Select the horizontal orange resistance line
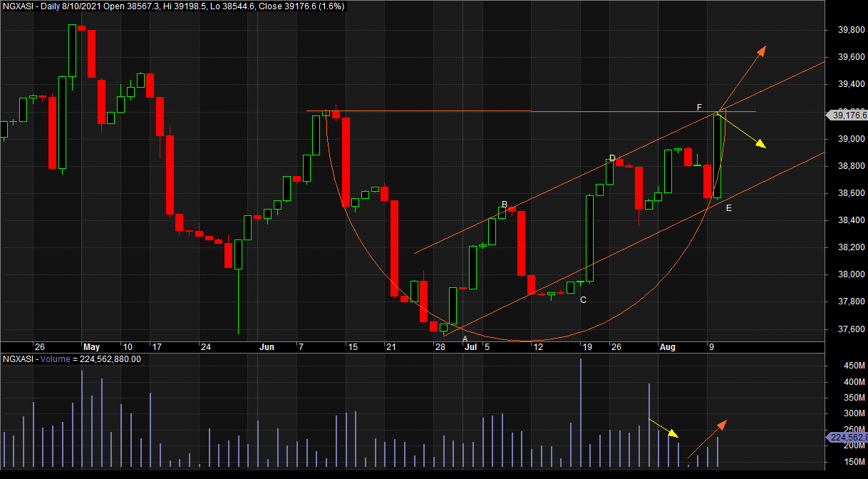 (x=428, y=111)
